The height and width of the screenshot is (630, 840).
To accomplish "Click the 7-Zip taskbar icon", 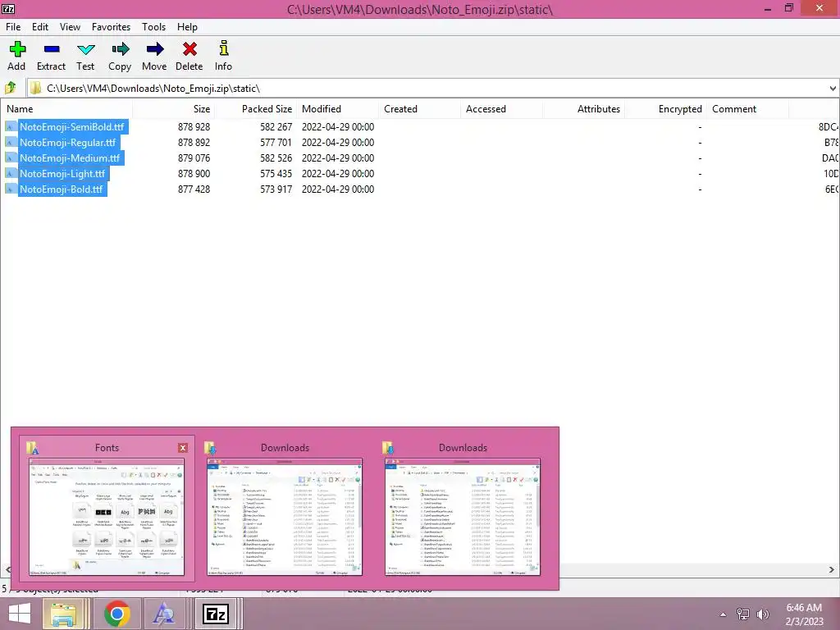I will click(x=216, y=614).
